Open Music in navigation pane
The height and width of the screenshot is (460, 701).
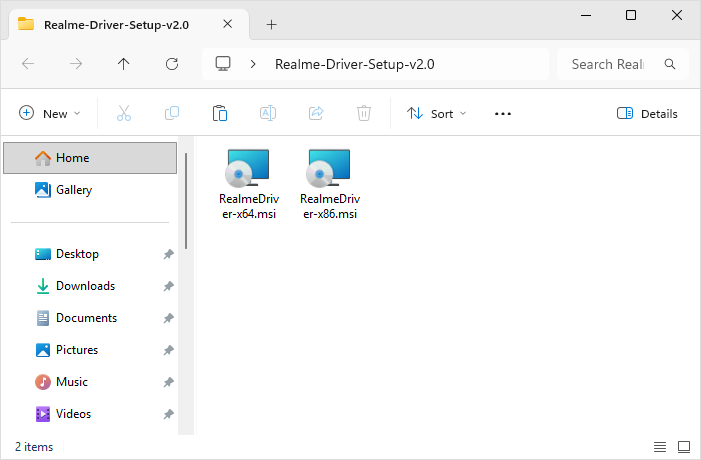[x=90, y=382]
